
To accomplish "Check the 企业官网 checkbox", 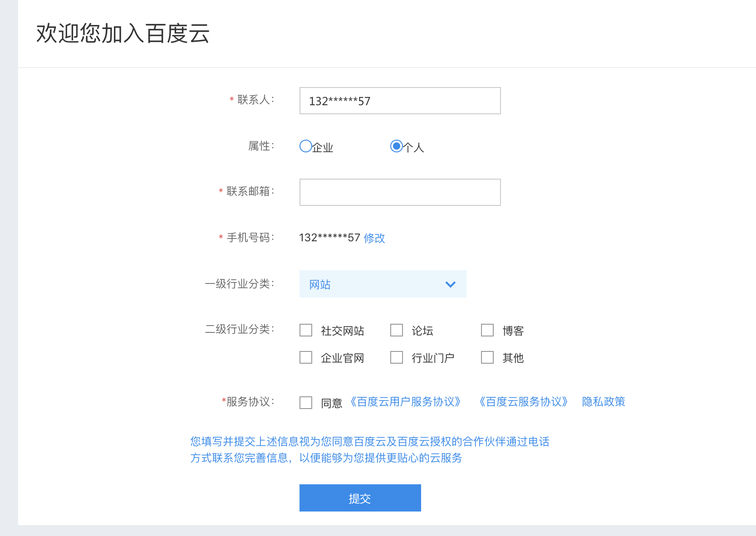I will [306, 357].
